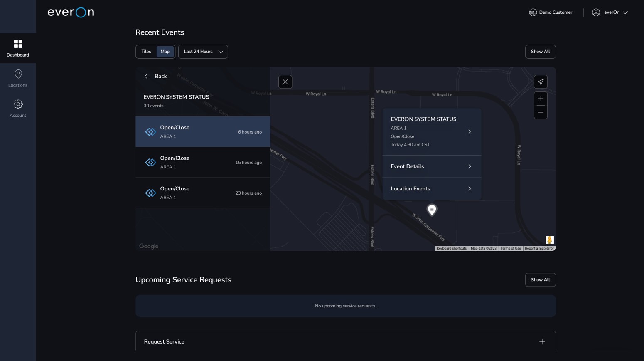Close the map panel with X button
Viewport: 644px width, 361px height.
pos(285,82)
